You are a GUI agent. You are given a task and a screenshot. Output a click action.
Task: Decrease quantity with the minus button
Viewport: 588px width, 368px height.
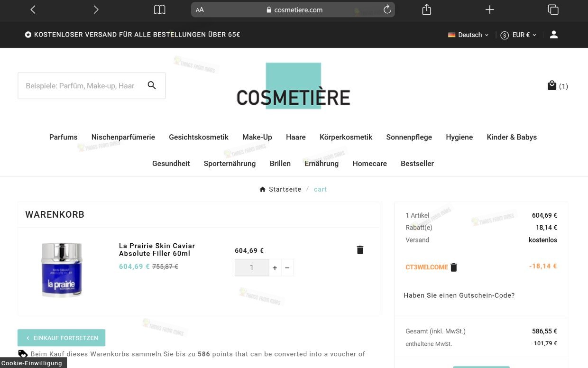287,267
